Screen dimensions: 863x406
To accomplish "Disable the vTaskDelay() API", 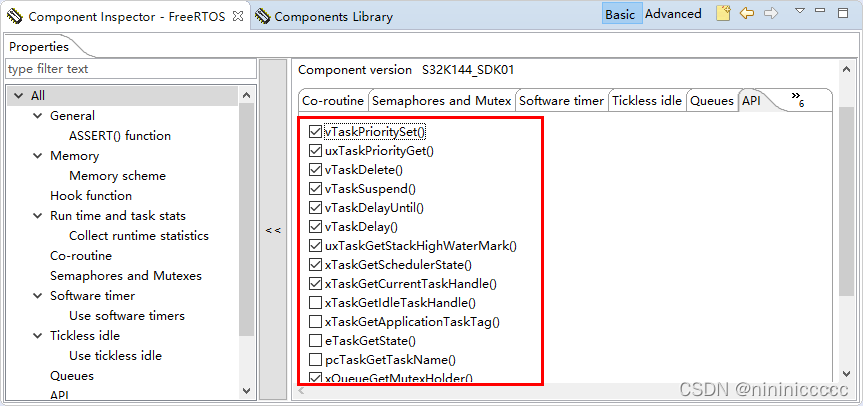I will pyautogui.click(x=315, y=227).
